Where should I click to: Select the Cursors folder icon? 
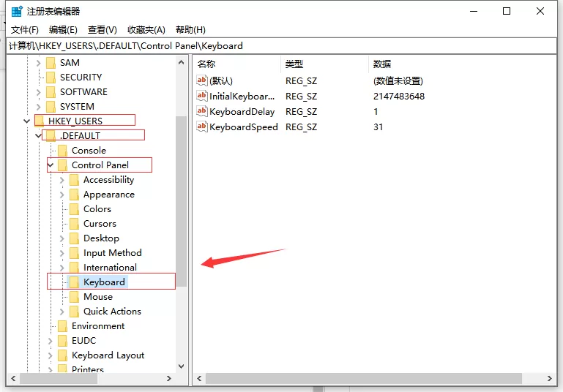(75, 224)
